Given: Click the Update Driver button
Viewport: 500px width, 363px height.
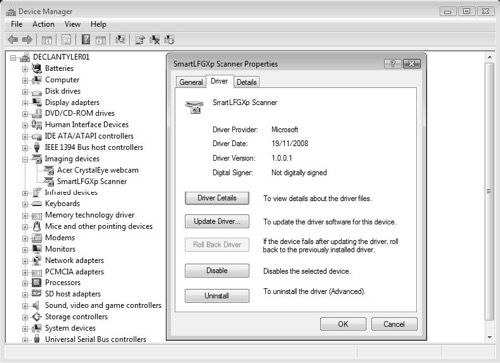Looking at the screenshot, I should coord(217,221).
